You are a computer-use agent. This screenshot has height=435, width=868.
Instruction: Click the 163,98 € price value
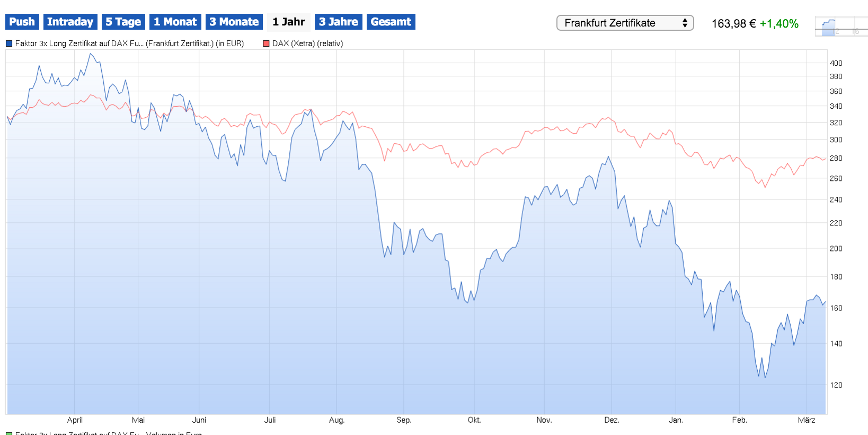coord(733,24)
